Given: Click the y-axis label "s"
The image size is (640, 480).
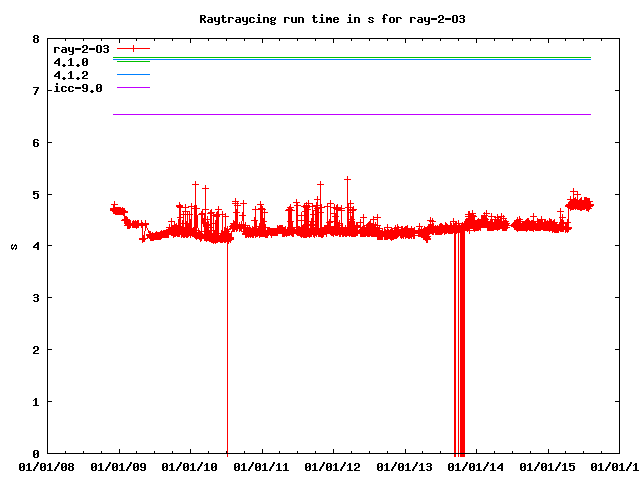Looking at the screenshot, I should (x=12, y=246).
